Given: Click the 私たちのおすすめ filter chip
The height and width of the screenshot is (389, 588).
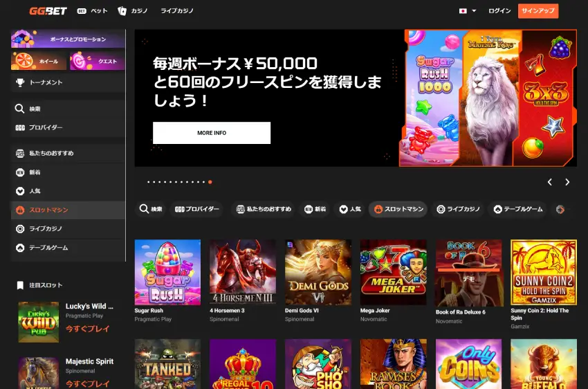Looking at the screenshot, I should click(264, 209).
